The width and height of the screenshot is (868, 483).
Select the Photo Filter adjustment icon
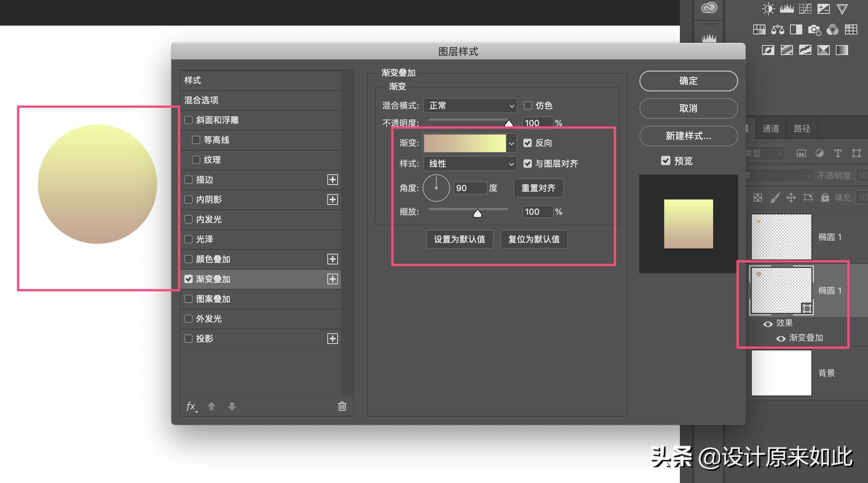[814, 30]
